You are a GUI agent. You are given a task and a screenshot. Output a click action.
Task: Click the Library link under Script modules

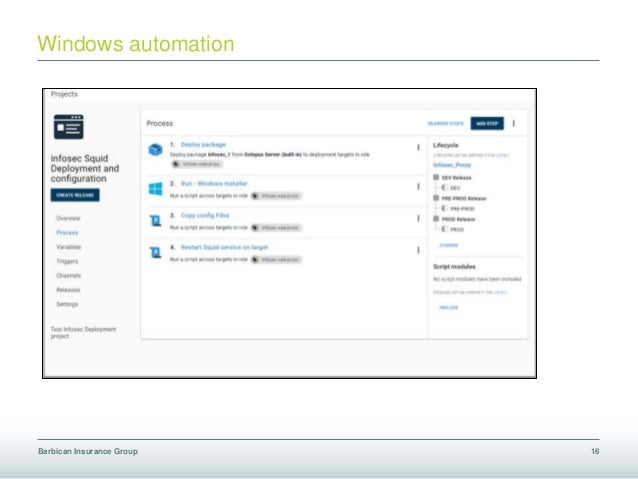[500, 292]
